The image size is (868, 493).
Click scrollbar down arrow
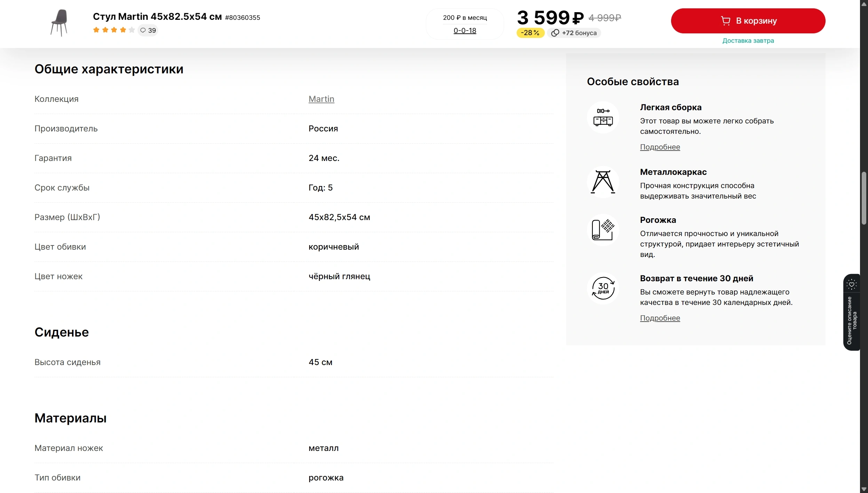[x=864, y=489]
